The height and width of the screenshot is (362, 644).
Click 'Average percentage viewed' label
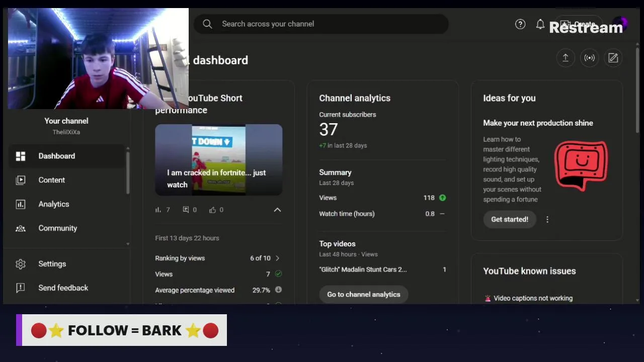click(195, 290)
